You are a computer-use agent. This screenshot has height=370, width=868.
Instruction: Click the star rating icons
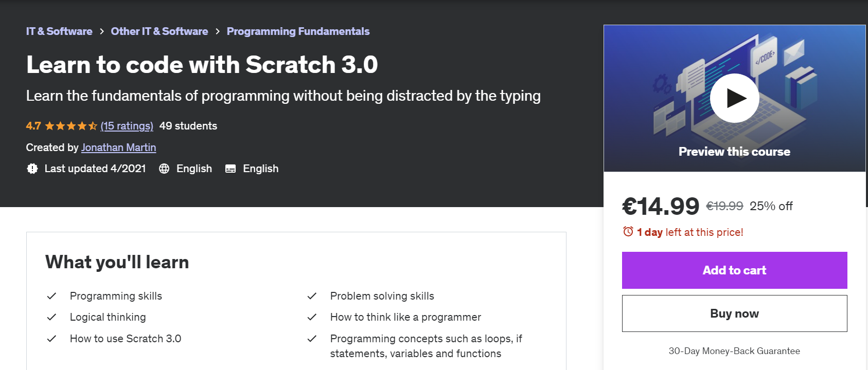pos(71,126)
